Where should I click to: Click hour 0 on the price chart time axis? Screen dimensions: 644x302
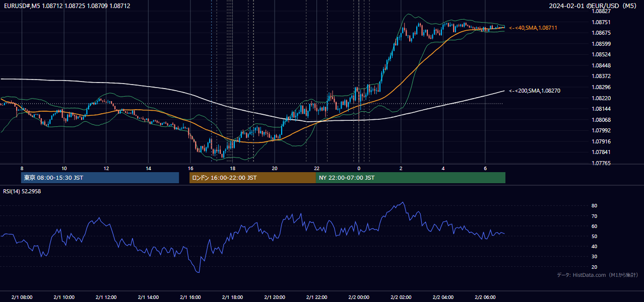(x=359, y=168)
